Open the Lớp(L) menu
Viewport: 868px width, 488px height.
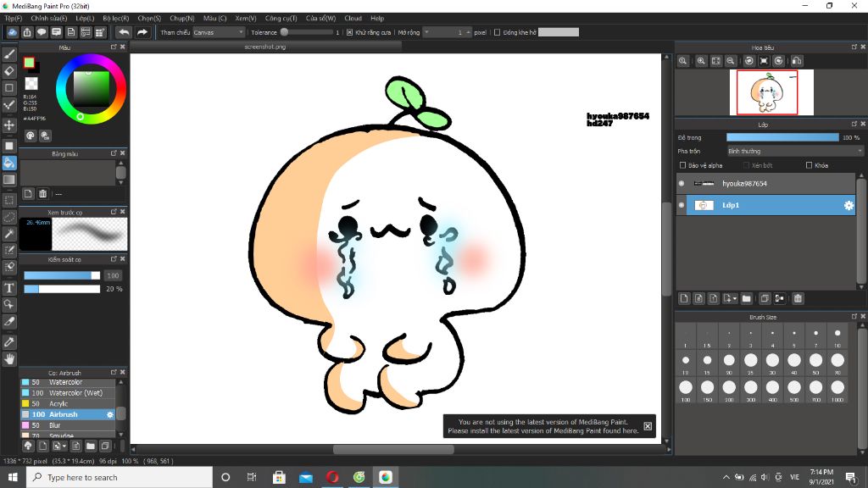(x=85, y=19)
